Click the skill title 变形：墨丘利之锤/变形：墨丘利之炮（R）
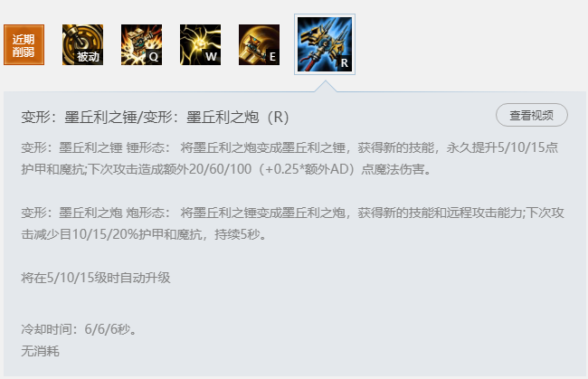Viewport: 588px width, 379px height. 155,118
